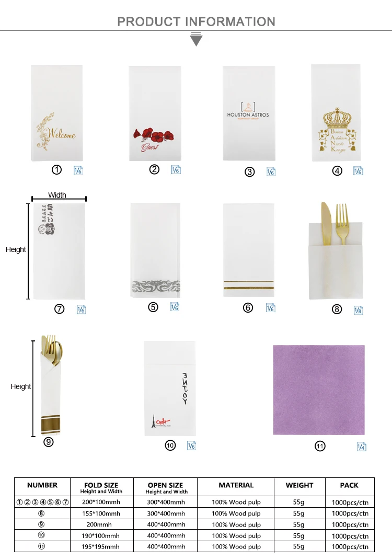Select the napkin with gold double stripe

pyautogui.click(x=249, y=250)
